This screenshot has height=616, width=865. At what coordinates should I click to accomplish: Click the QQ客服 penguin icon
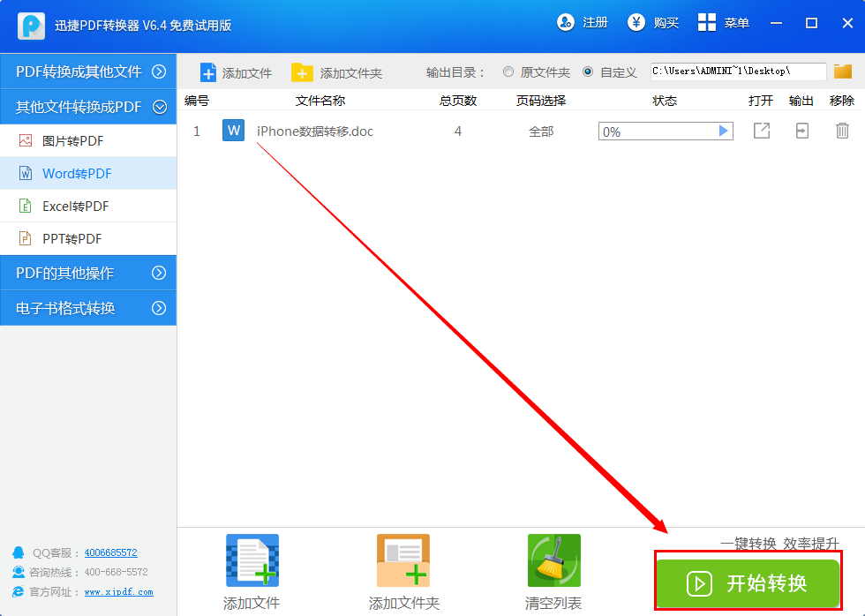(x=19, y=552)
